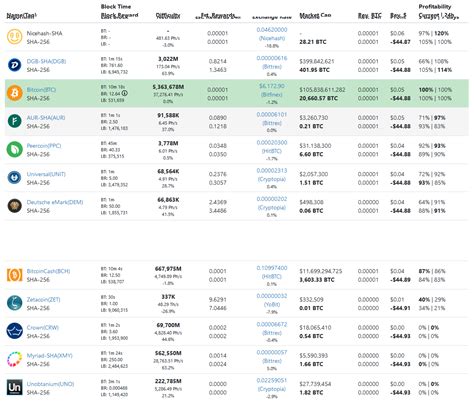Select DGB volume 401.95 BTC

click(x=314, y=70)
